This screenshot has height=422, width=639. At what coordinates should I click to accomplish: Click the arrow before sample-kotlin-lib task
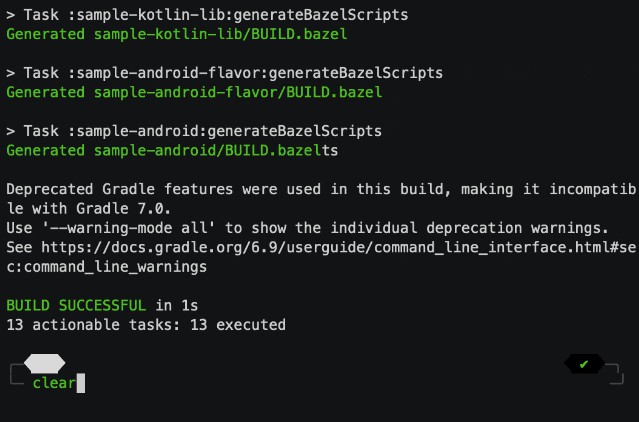[x=11, y=15]
